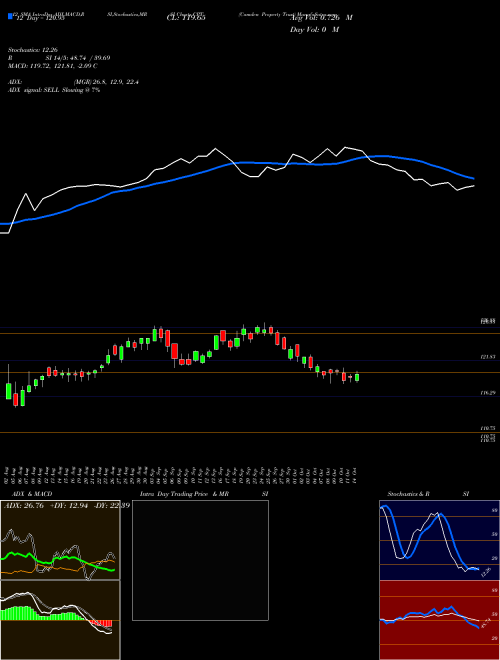The width and height of the screenshot is (500, 660).
Task: Select the 'Stochastics: 12.26' value
Action: pos(32,50)
